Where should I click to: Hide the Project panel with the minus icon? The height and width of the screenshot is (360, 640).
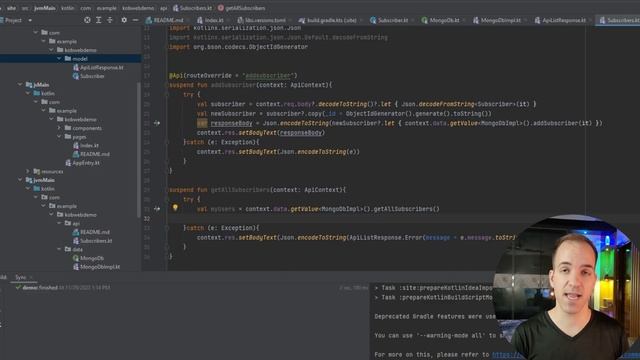135,20
